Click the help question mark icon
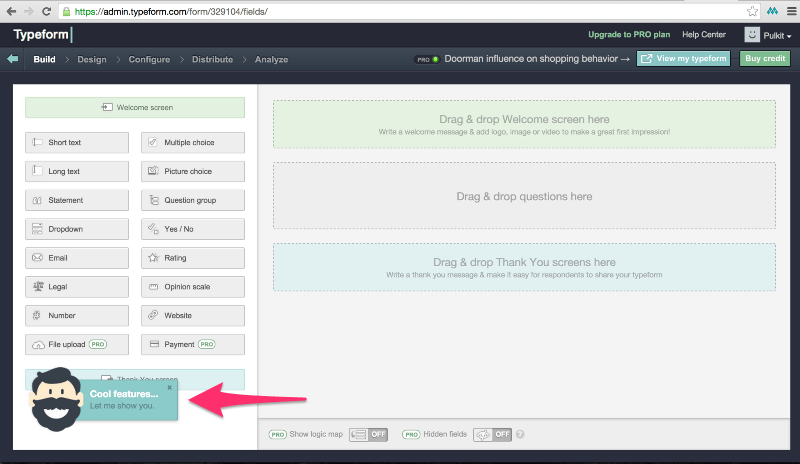The image size is (800, 464). [520, 434]
